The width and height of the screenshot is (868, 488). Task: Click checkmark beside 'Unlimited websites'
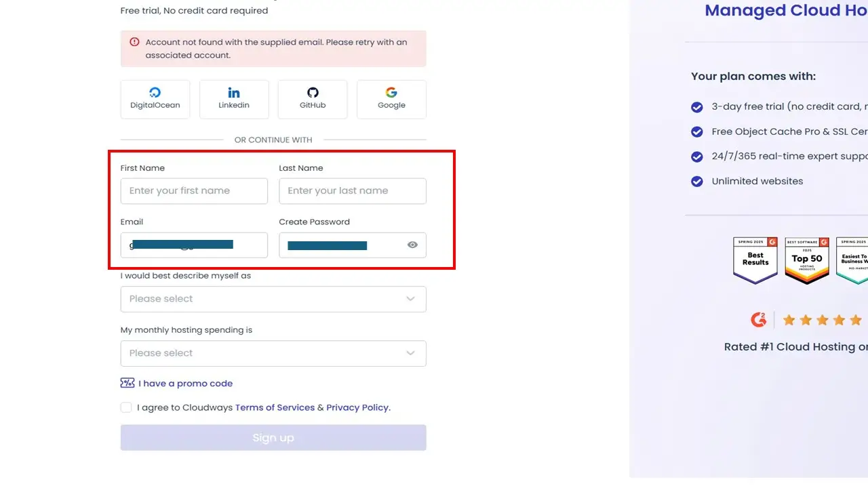[x=696, y=182]
